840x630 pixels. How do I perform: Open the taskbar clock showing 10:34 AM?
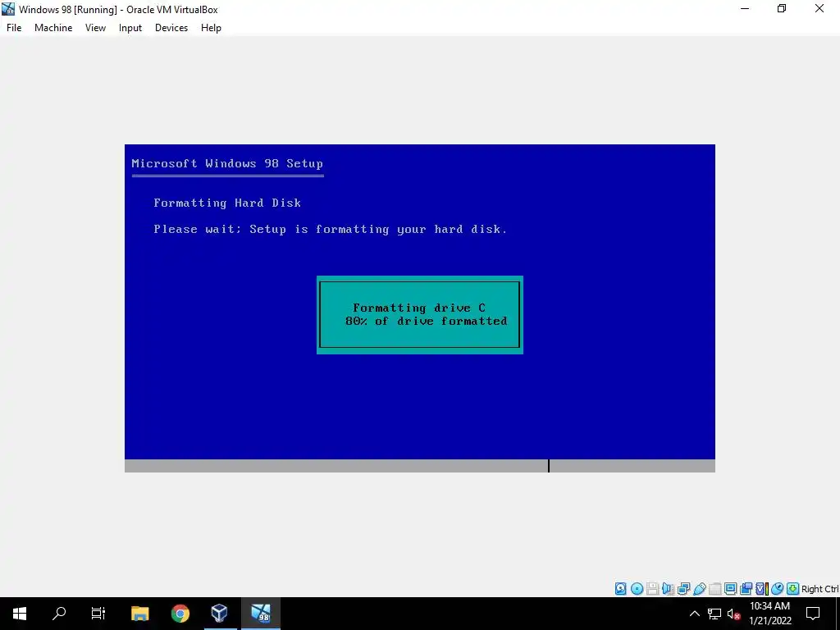click(x=769, y=614)
